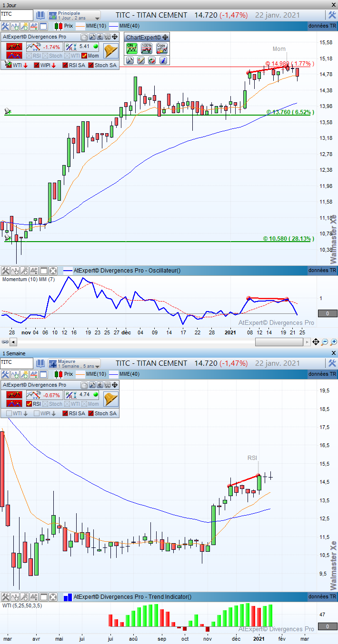Screen dimensions: 338x644
Task: Click the ChartExpert info icon
Action: point(163,60)
